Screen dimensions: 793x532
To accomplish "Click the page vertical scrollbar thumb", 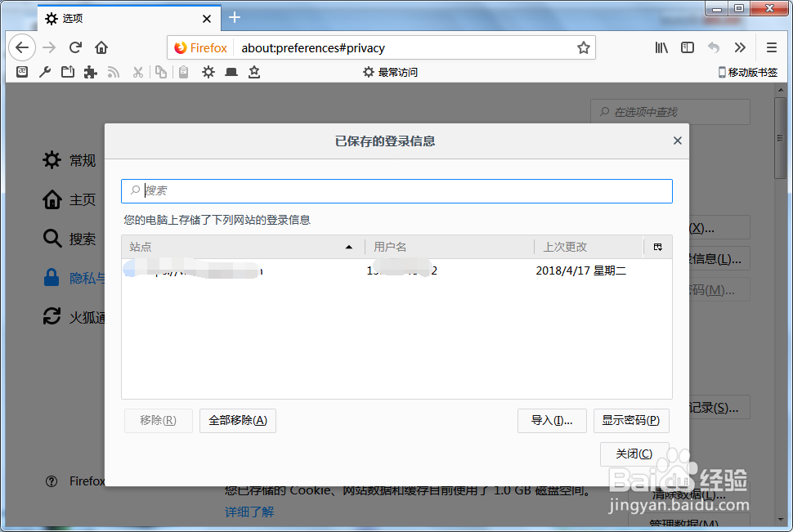I will click(x=780, y=137).
